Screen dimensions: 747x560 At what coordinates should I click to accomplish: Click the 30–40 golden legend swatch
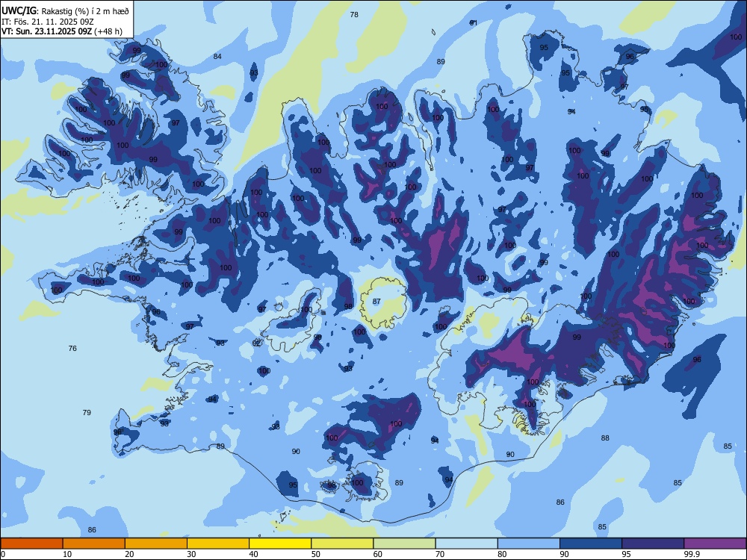(x=218, y=544)
